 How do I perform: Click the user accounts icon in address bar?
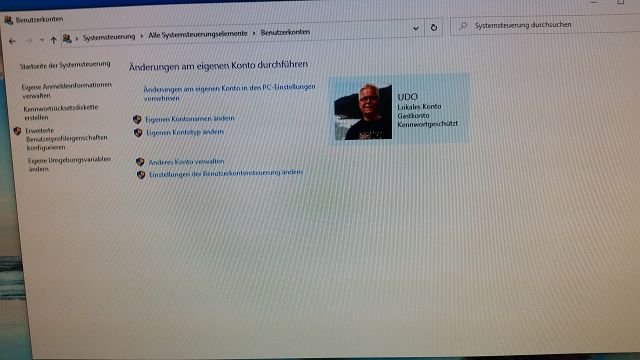click(x=67, y=39)
